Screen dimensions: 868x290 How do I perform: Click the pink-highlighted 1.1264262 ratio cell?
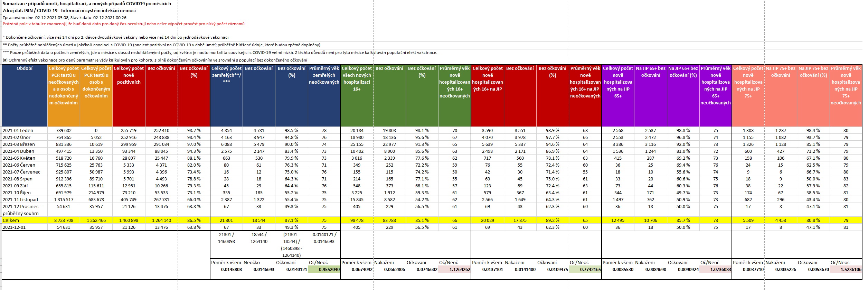pos(454,270)
